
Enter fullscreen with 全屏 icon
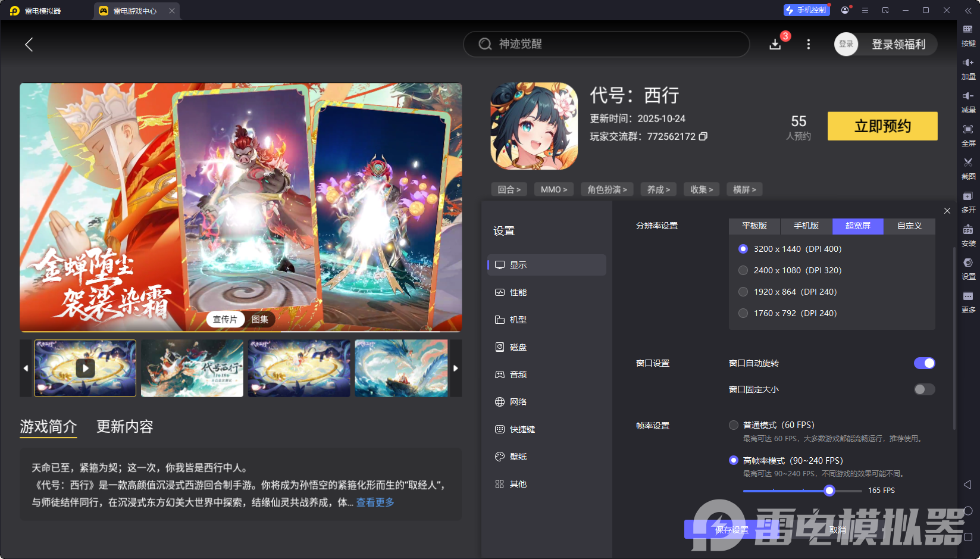click(x=968, y=136)
